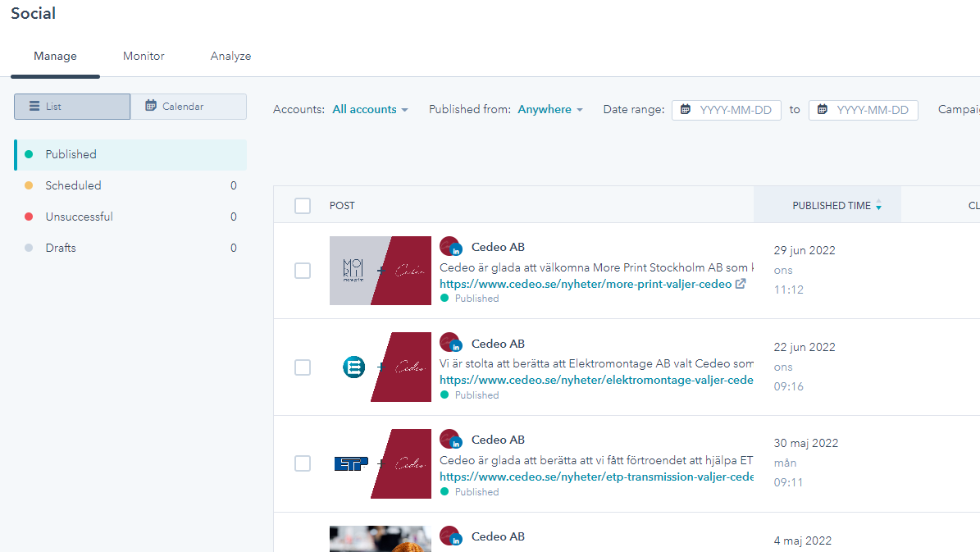
Task: Open the 4 maj 2022 post thumbnail
Action: click(x=381, y=539)
